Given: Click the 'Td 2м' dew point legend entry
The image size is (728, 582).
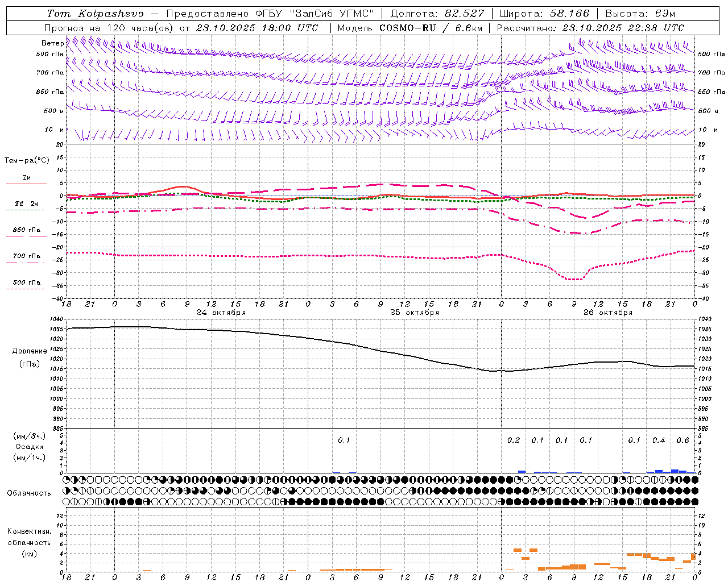Looking at the screenshot, I should pos(26,203).
